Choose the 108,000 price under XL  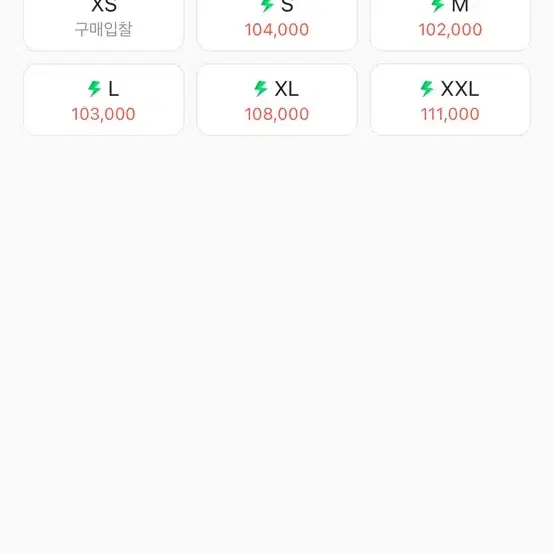click(x=277, y=114)
